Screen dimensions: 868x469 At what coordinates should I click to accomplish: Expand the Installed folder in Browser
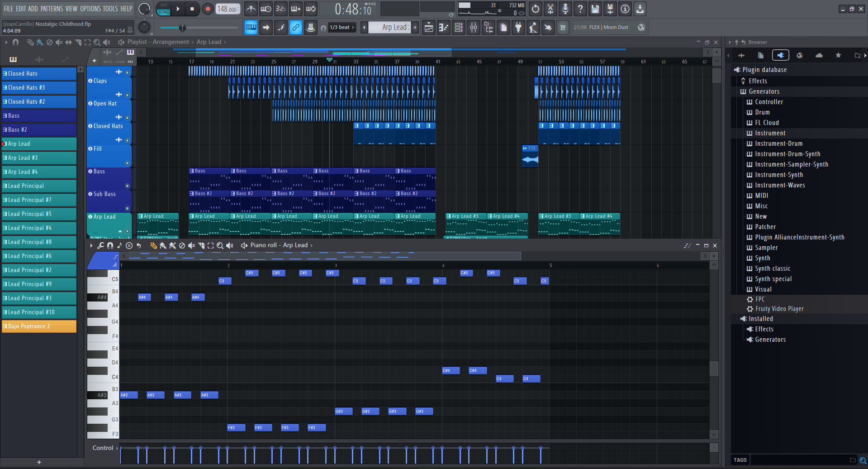760,319
